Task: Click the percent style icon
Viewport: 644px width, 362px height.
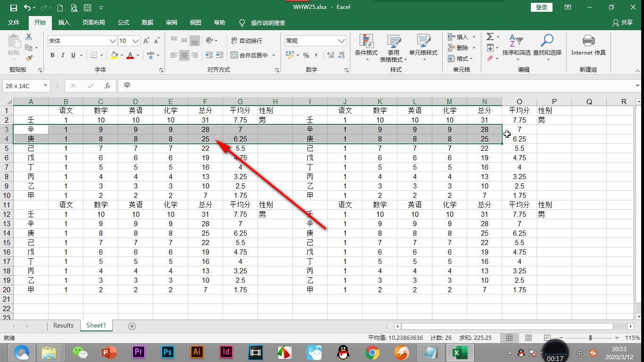Action: pyautogui.click(x=306, y=56)
